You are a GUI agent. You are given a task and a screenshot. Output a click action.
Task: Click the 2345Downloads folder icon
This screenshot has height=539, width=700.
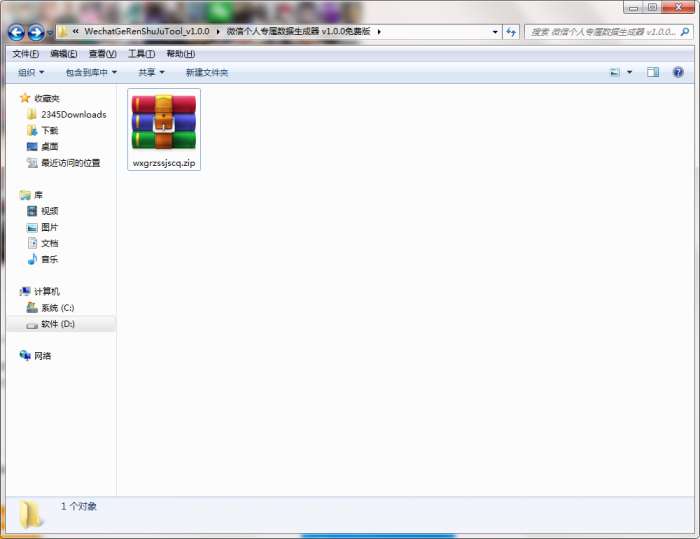pos(32,114)
